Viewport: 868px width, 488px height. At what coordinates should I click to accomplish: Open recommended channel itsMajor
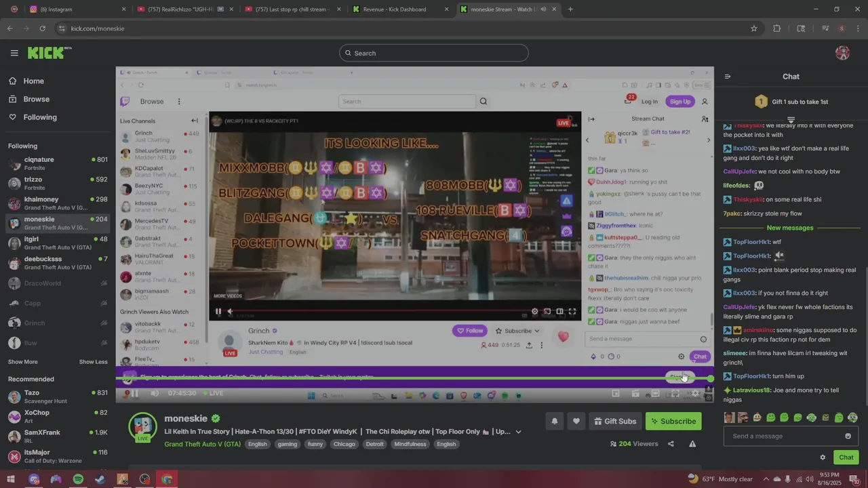tap(58, 456)
